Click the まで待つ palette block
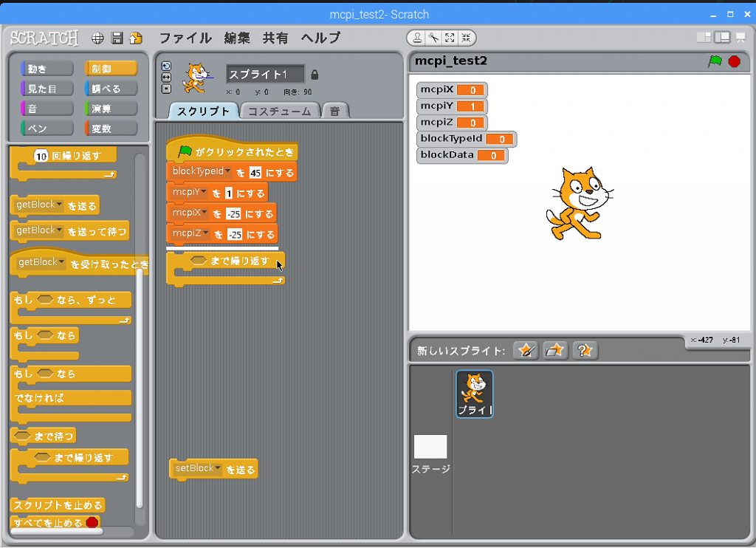Image resolution: width=756 pixels, height=548 pixels. [44, 436]
